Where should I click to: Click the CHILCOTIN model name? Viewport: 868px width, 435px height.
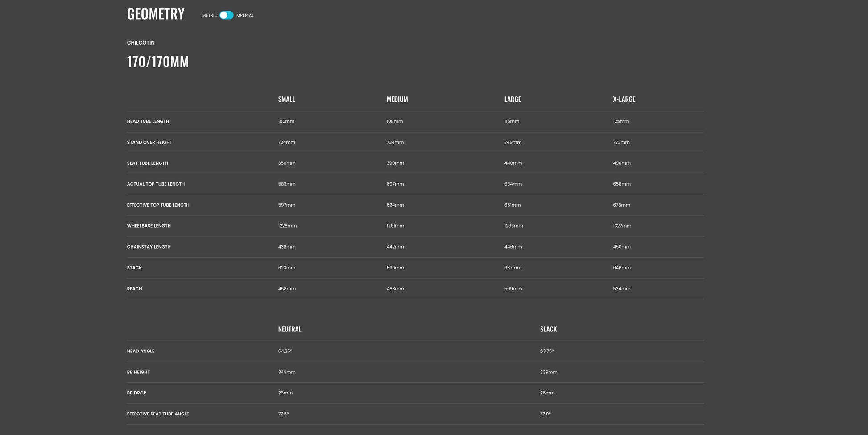(141, 43)
